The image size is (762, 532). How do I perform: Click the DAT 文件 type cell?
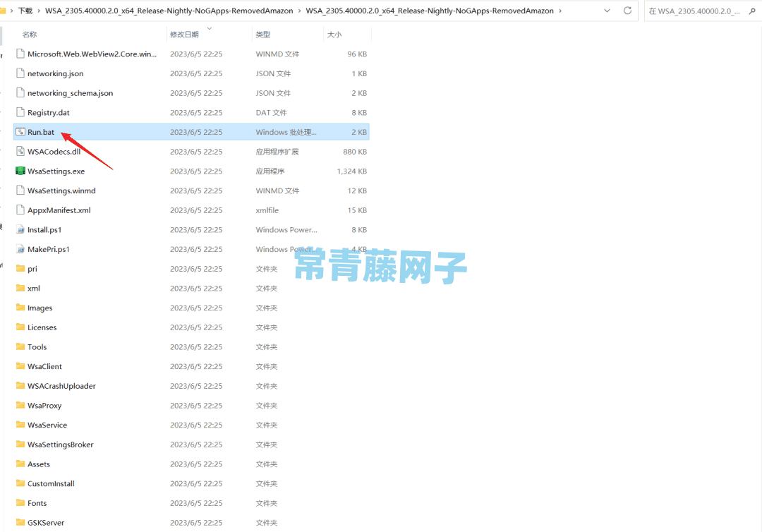tap(271, 112)
